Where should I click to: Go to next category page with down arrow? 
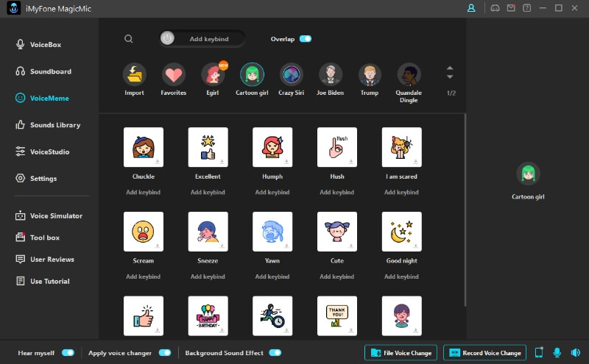450,77
